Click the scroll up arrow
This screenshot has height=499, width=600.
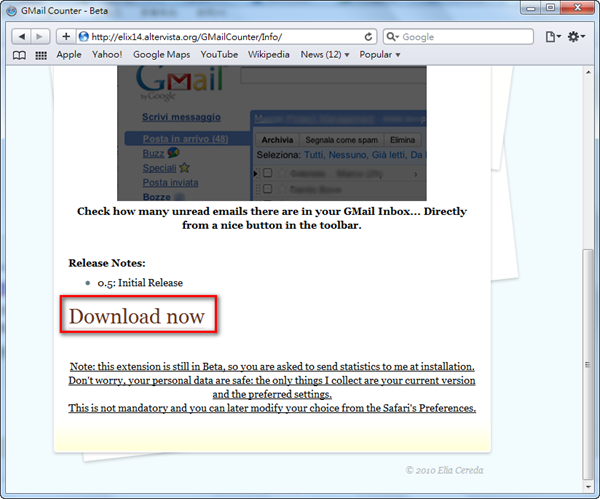point(588,72)
